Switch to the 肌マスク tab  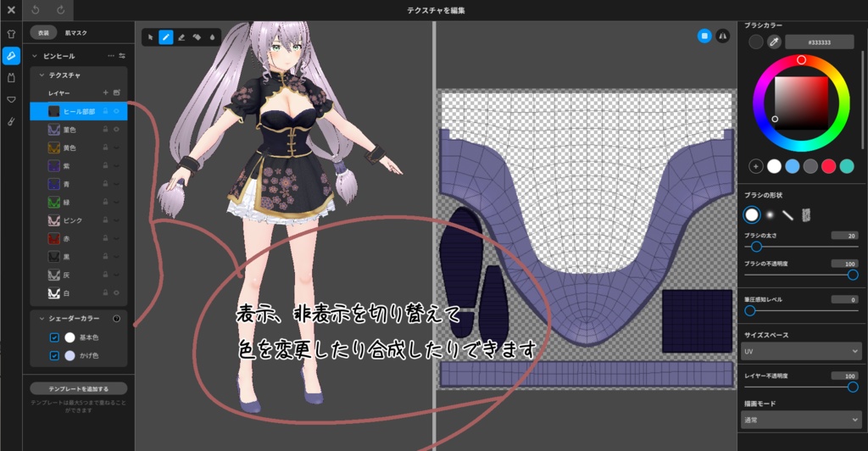[75, 33]
